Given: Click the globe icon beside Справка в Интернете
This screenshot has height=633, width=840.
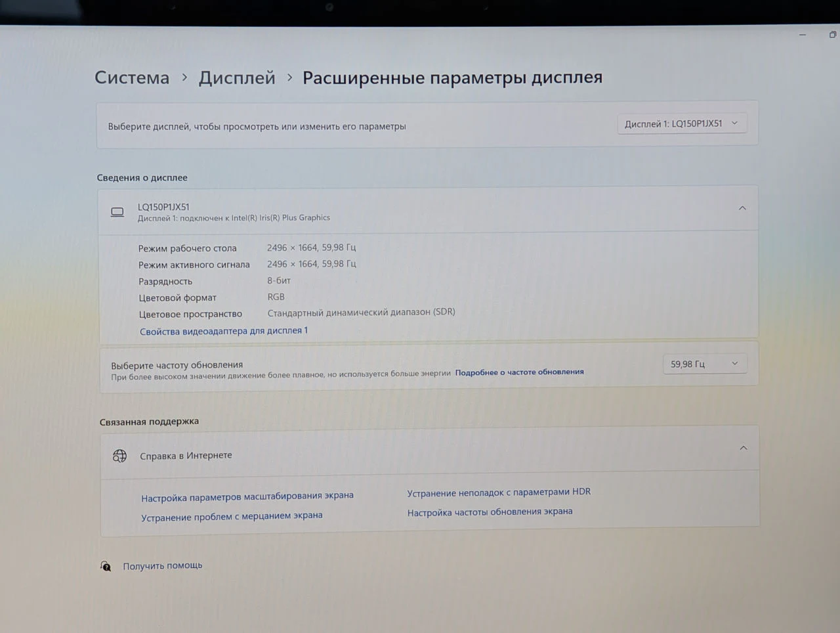Looking at the screenshot, I should pos(119,456).
